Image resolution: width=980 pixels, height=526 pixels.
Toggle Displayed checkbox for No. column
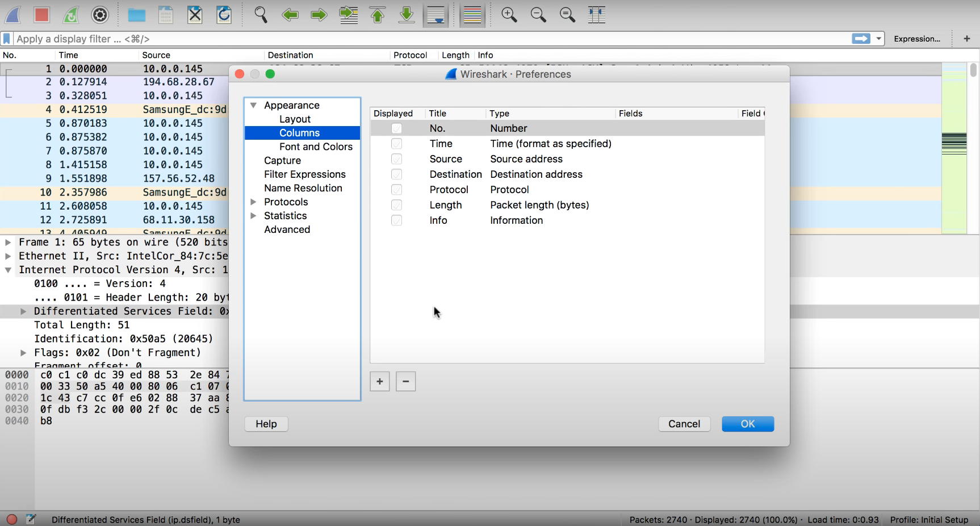point(396,128)
